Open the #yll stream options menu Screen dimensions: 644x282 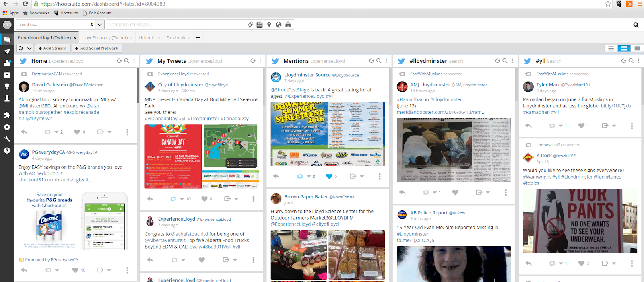click(638, 61)
